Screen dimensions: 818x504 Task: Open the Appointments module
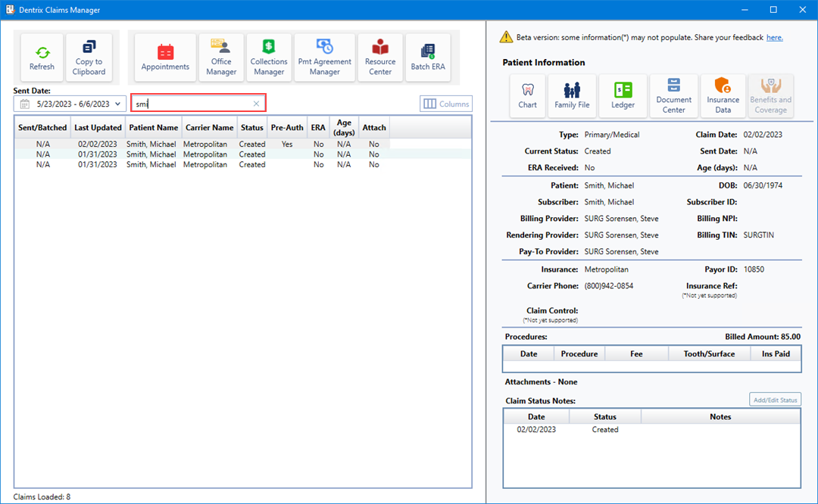[x=165, y=58]
